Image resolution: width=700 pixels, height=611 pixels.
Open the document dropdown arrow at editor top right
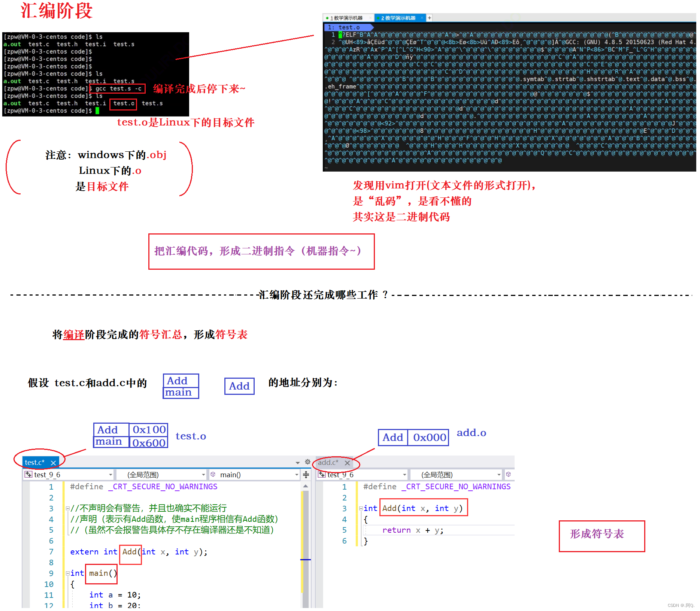coord(298,463)
